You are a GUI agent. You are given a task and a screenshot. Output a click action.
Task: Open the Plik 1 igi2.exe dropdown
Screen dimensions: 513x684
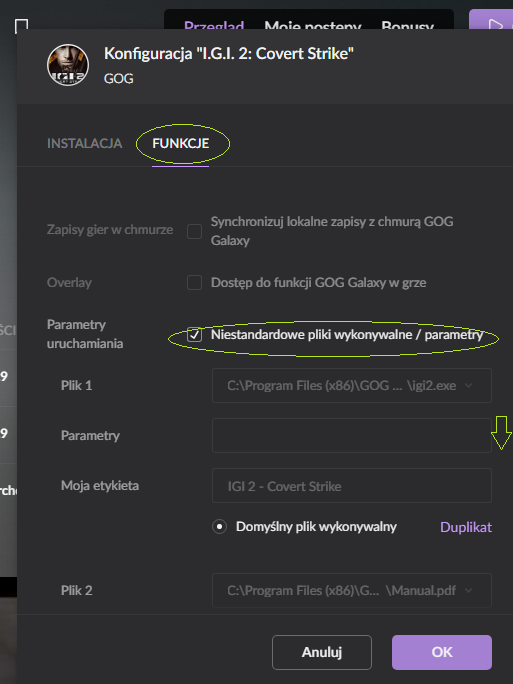(352, 385)
